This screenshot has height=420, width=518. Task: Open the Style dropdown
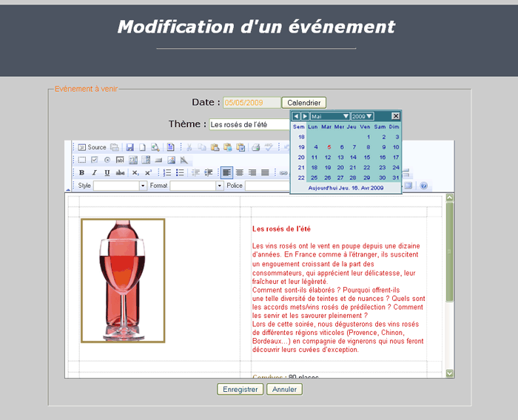click(143, 186)
